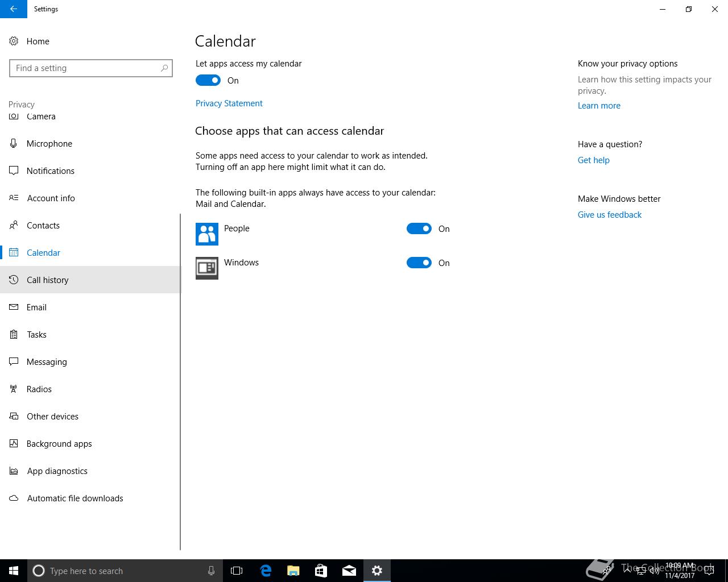Open the Mail app from taskbar
This screenshot has width=728, height=582.
[x=349, y=571]
